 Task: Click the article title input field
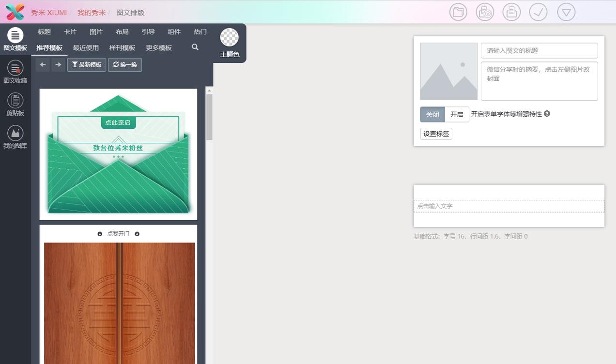click(539, 50)
